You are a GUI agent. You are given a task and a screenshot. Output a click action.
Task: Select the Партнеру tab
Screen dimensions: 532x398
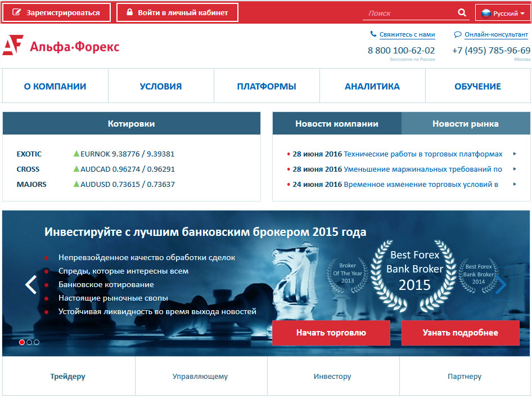pyautogui.click(x=465, y=376)
